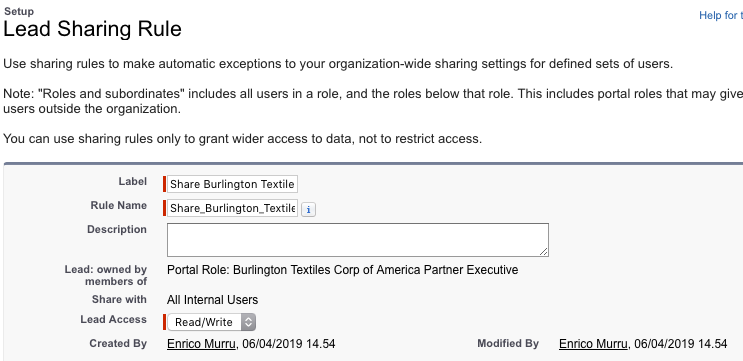Image resolution: width=743 pixels, height=361 pixels.
Task: Click the Setup breadcrumb text
Action: tap(19, 11)
